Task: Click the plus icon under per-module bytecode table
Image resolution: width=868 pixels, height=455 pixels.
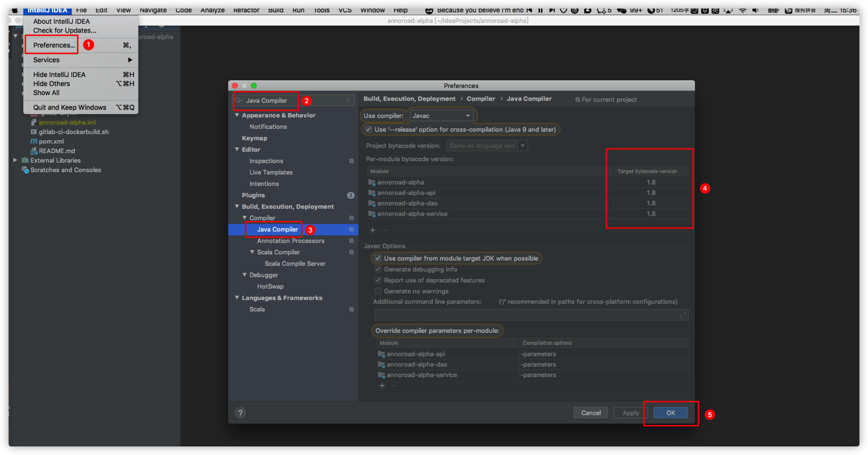Action: [x=372, y=230]
